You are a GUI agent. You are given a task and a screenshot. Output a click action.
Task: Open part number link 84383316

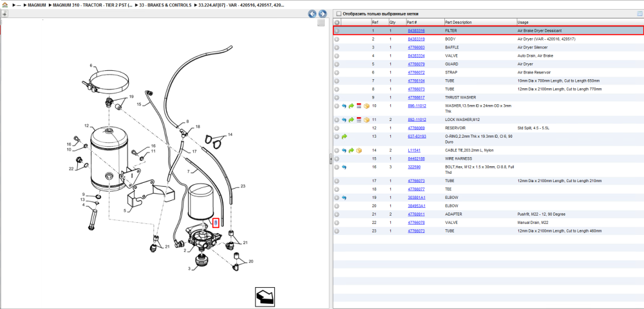click(x=416, y=31)
